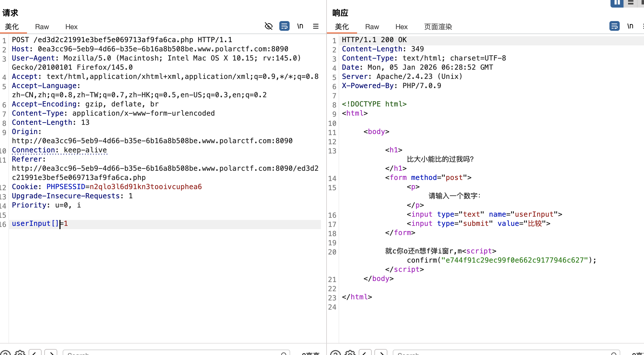Go to next request search match
This screenshot has width=644, height=355.
click(x=51, y=353)
